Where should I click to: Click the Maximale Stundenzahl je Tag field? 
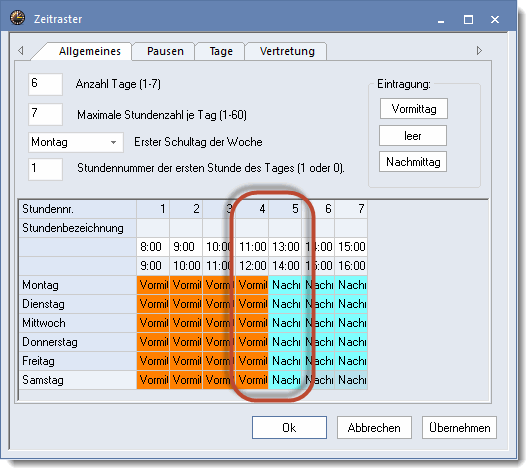(x=45, y=114)
